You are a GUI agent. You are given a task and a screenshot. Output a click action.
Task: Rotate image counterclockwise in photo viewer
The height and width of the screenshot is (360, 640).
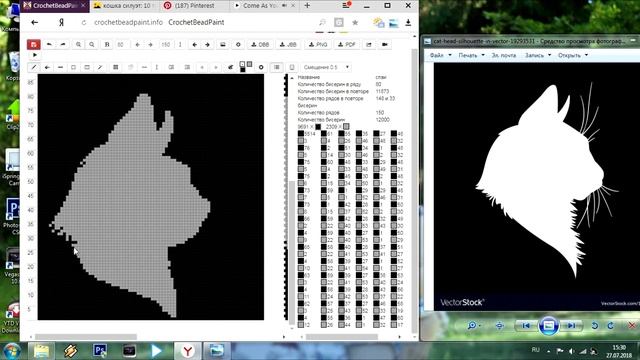tap(595, 325)
